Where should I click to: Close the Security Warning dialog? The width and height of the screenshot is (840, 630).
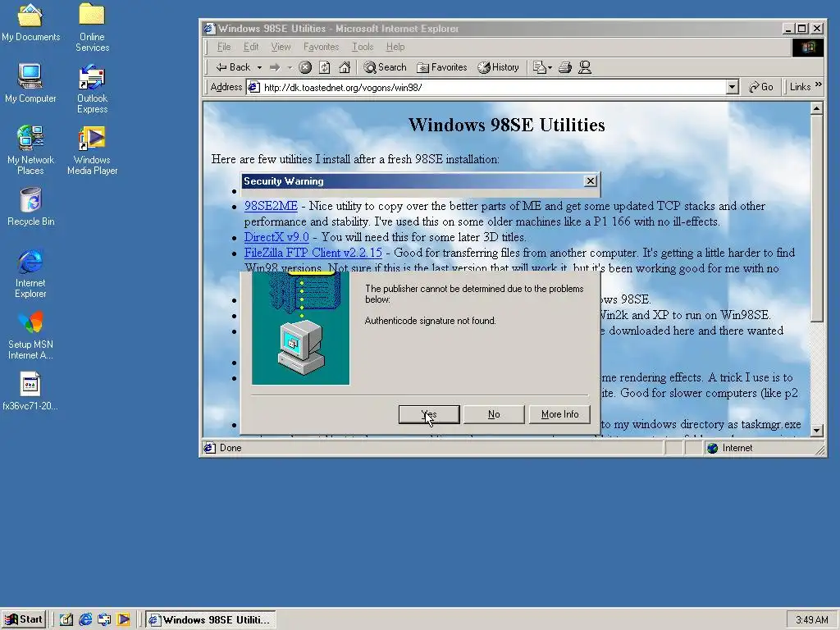coord(591,181)
